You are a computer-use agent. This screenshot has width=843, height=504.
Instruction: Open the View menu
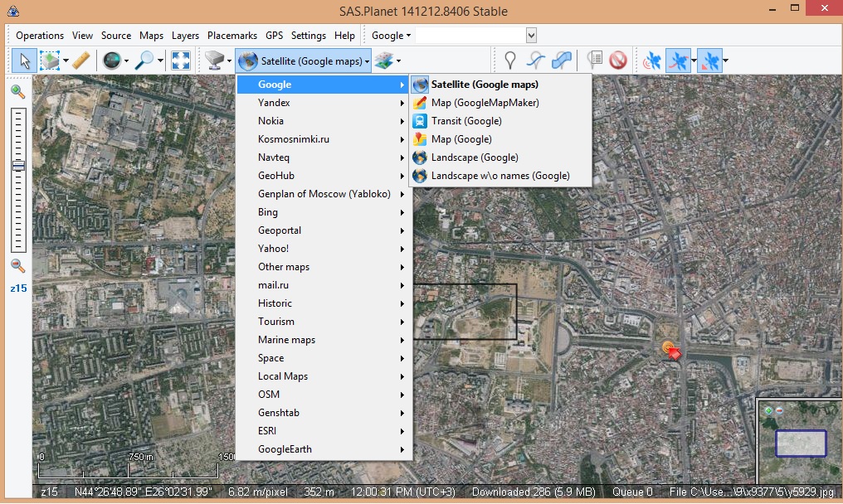click(82, 36)
